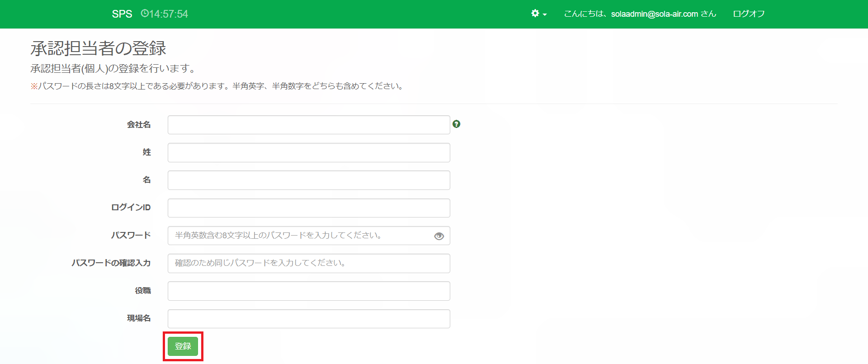The height and width of the screenshot is (364, 868).
Task: Click the clock icon next to the time
Action: 145,14
